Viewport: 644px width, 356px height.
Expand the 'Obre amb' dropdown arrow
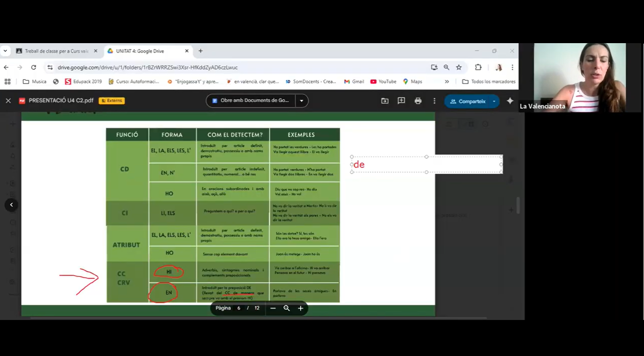301,101
